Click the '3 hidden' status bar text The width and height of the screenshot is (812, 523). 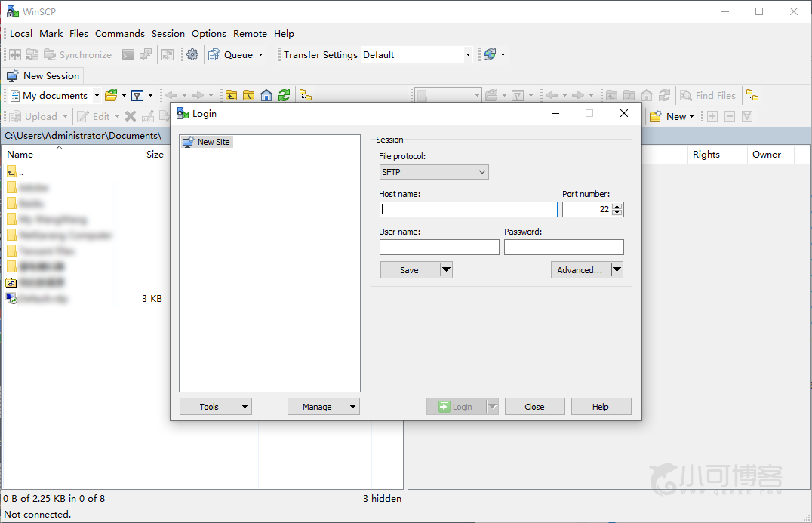(382, 498)
